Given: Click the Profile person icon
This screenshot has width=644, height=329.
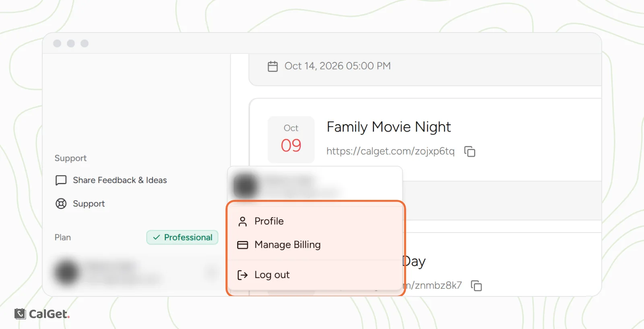Looking at the screenshot, I should (x=242, y=222).
